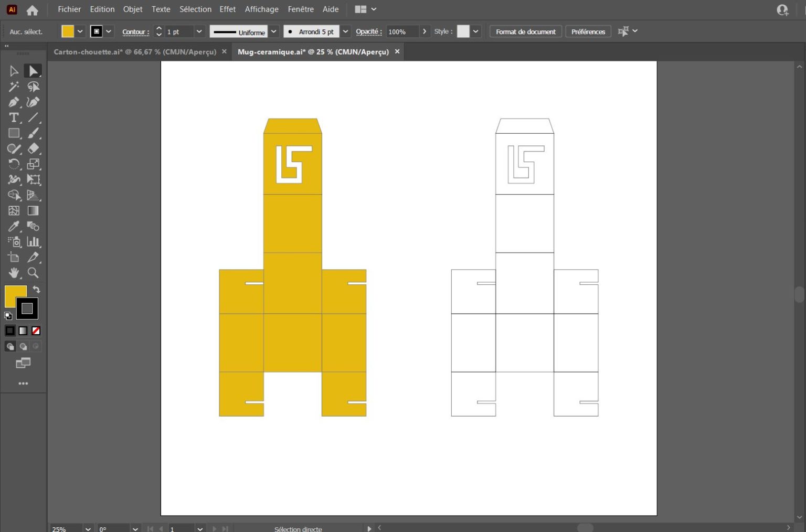Screen dimensions: 806x532
Task: Open the Préférences button
Action: 588,31
